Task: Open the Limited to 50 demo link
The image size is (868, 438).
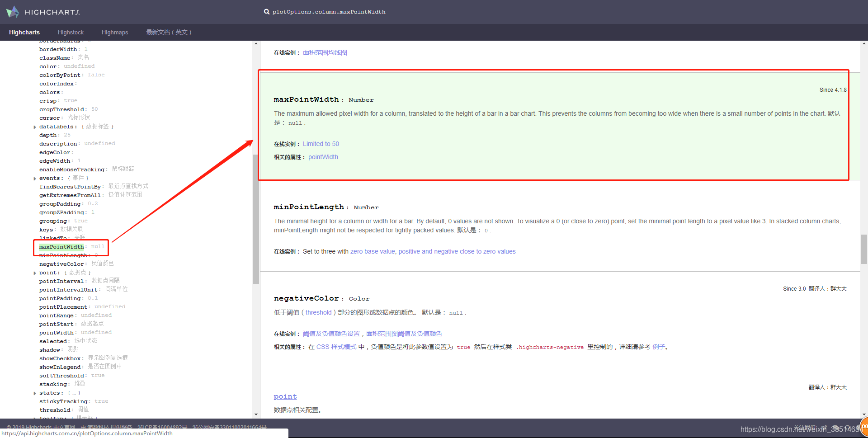Action: pos(321,144)
